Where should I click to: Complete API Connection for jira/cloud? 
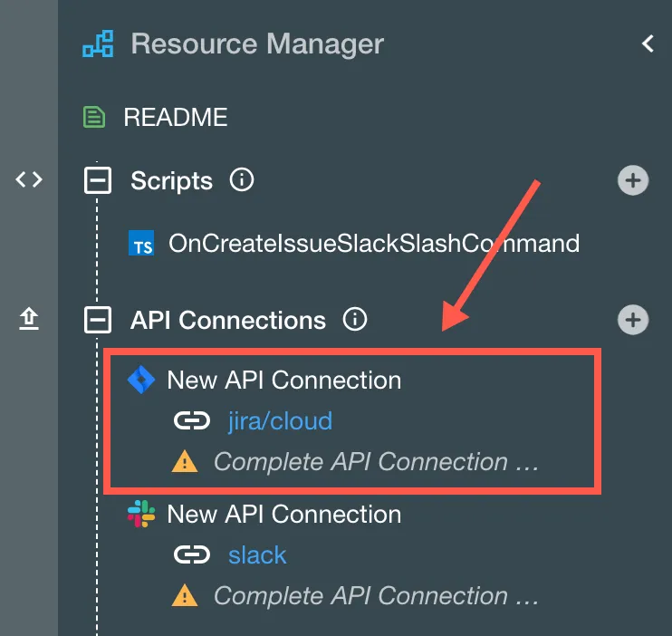click(376, 462)
